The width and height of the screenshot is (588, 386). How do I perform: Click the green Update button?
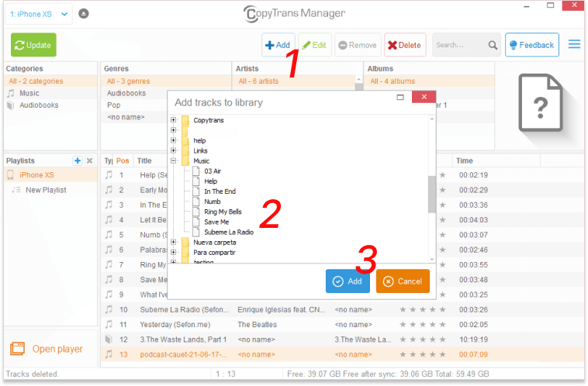click(33, 45)
